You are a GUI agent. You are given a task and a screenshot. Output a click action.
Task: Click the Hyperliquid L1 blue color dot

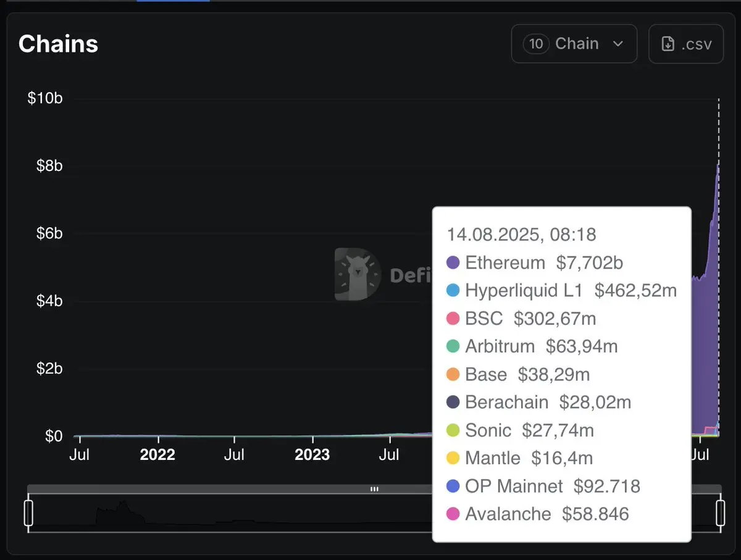pyautogui.click(x=453, y=290)
